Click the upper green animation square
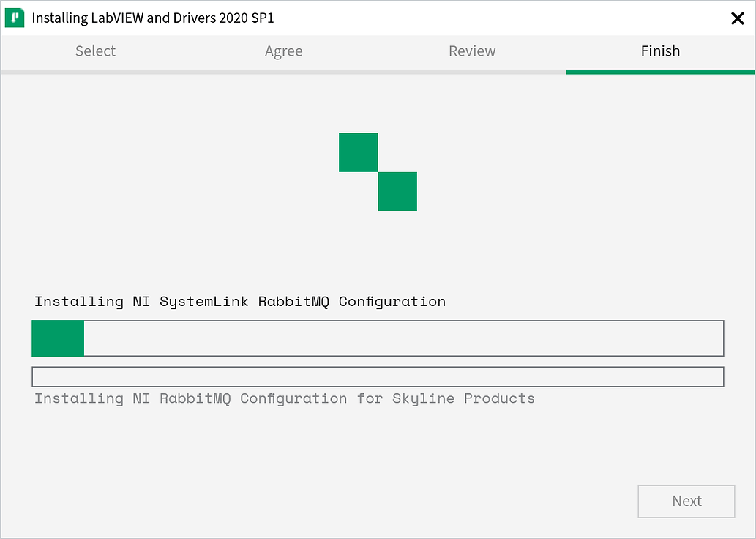756x539 pixels. 358,152
